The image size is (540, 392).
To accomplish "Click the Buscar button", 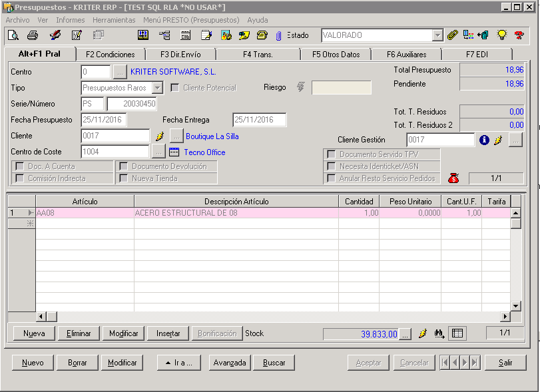I will click(274, 363).
